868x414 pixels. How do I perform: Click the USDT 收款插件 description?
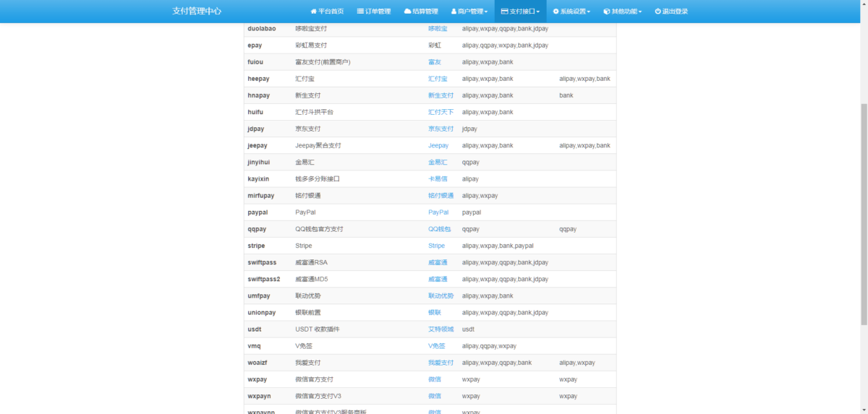[318, 329]
